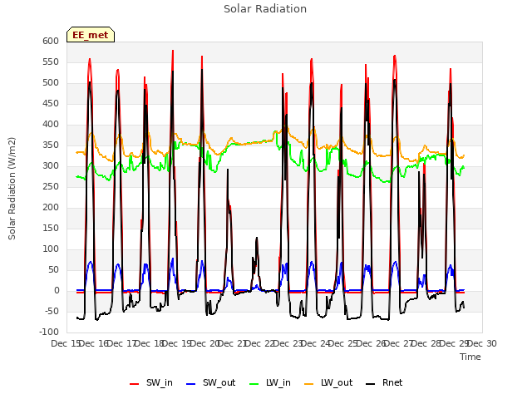532x399 pixels.
Task: Click the green LW_in legend swatch
Action: click(x=254, y=384)
